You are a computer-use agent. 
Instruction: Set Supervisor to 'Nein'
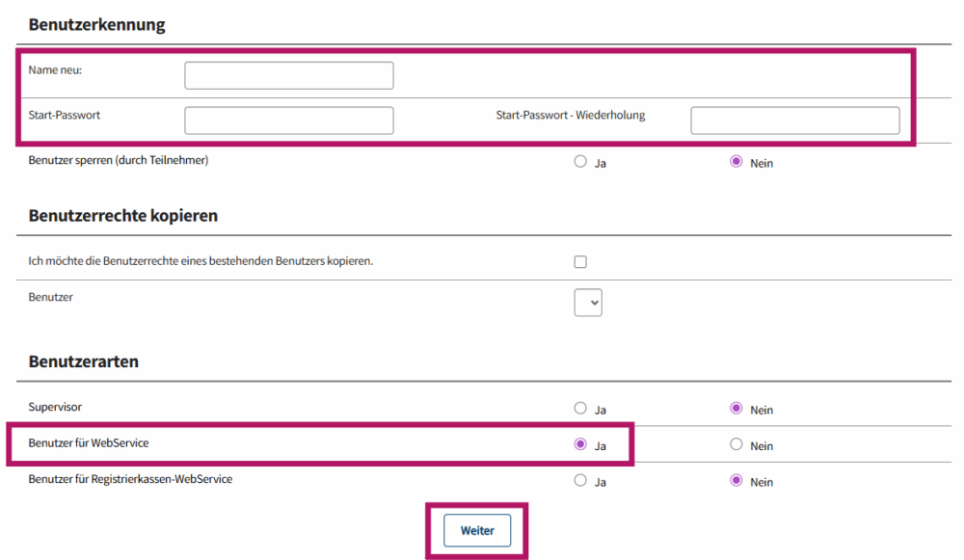[736, 409]
